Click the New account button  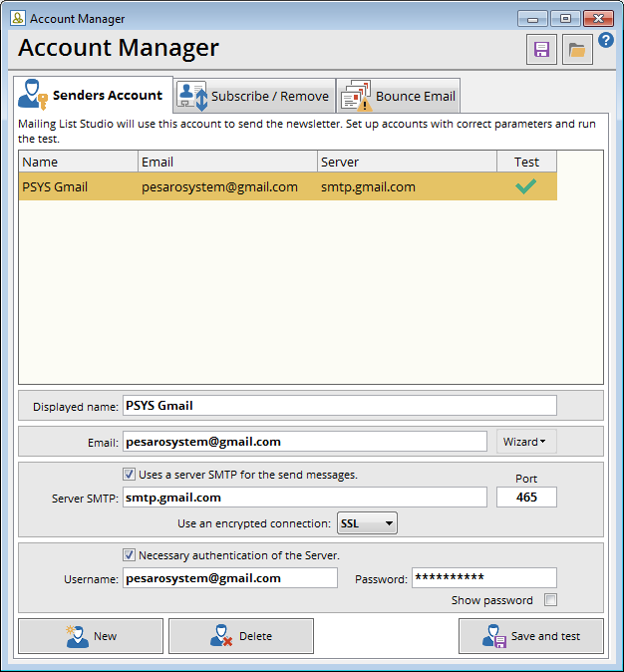pyautogui.click(x=91, y=636)
